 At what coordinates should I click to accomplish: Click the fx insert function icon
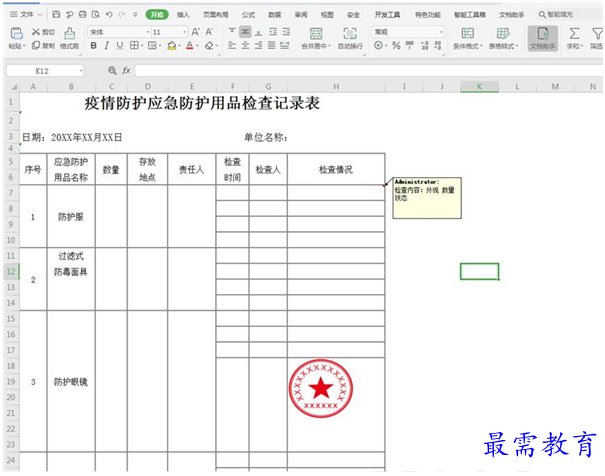click(x=126, y=71)
